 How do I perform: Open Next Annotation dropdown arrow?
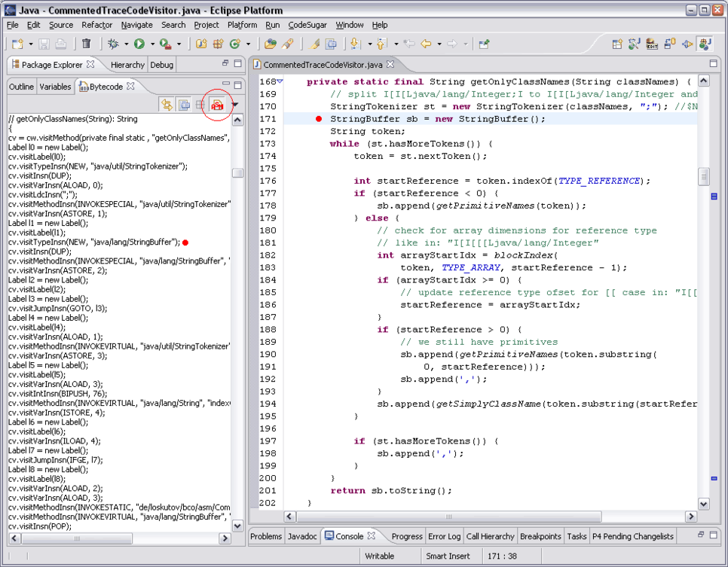[369, 44]
